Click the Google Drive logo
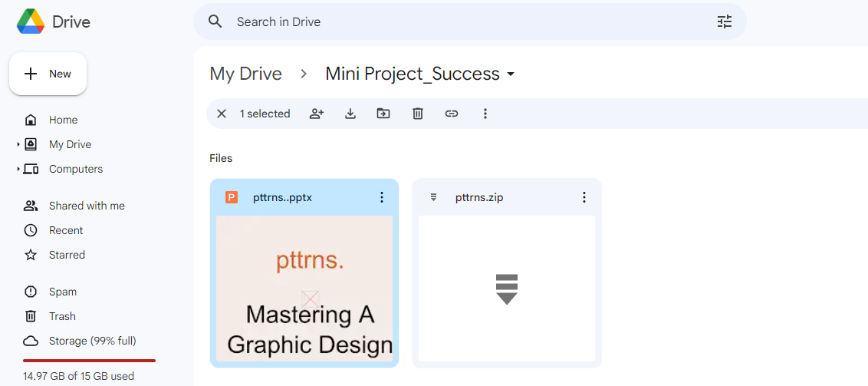Screen dimensions: 868x386 31,22
